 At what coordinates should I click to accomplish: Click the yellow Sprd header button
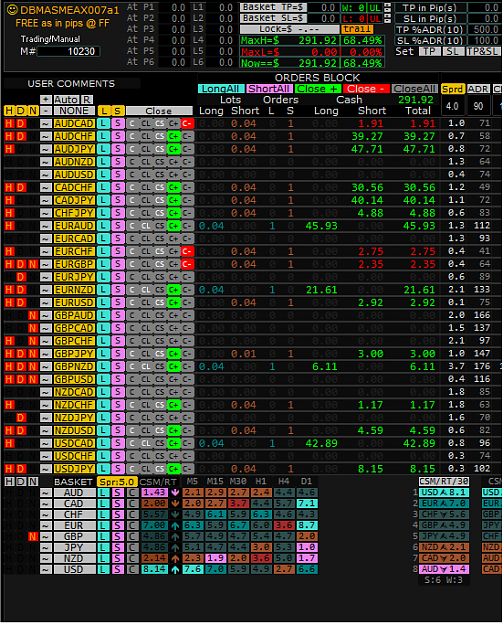coord(452,89)
